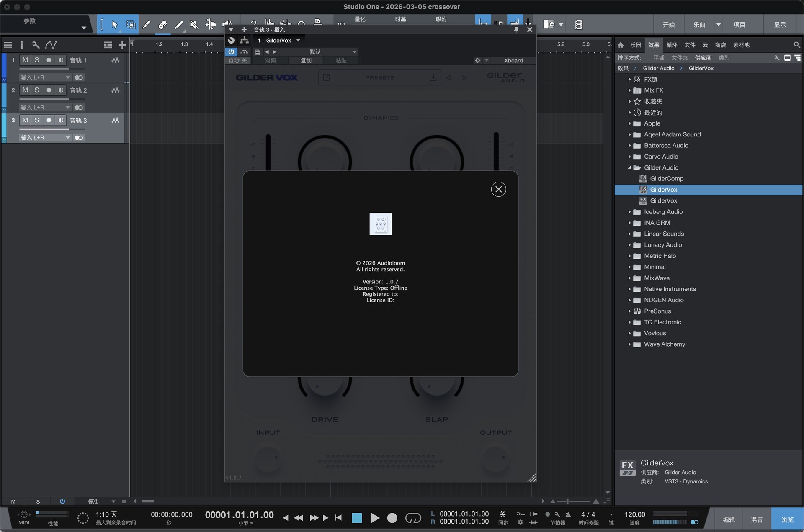Open the browser search magnifier icon
The width and height of the screenshot is (804, 532).
(796, 45)
